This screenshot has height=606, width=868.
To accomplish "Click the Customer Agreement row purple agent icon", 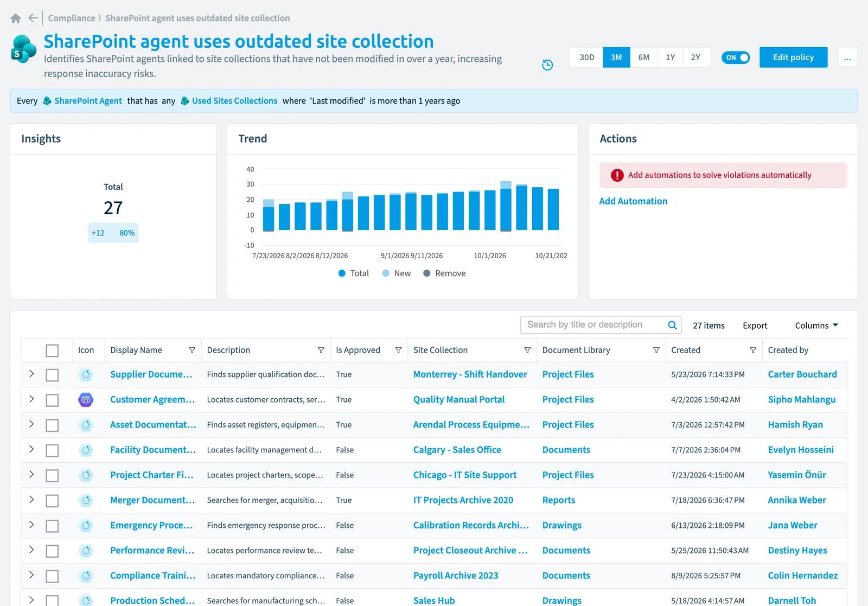I will [86, 400].
